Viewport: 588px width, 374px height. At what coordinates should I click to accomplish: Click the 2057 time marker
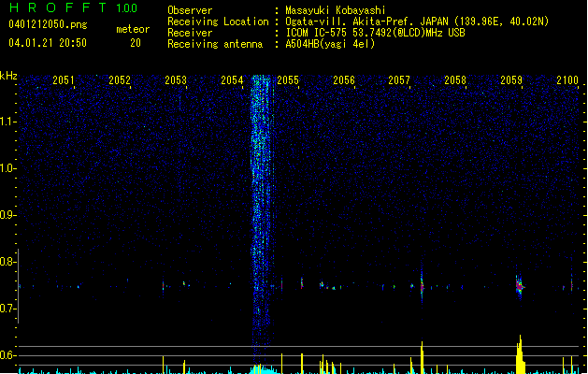[x=399, y=80]
